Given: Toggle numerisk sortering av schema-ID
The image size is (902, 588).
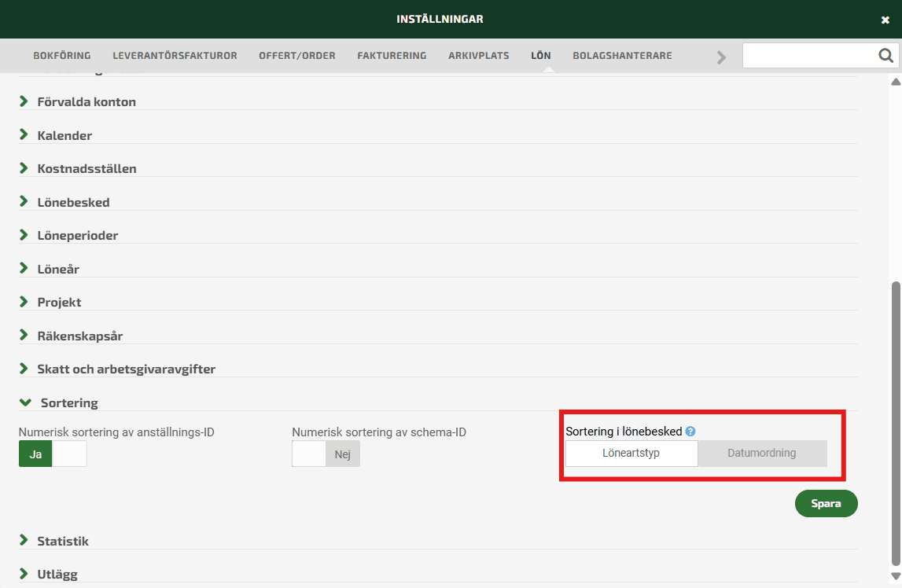Looking at the screenshot, I should (326, 454).
